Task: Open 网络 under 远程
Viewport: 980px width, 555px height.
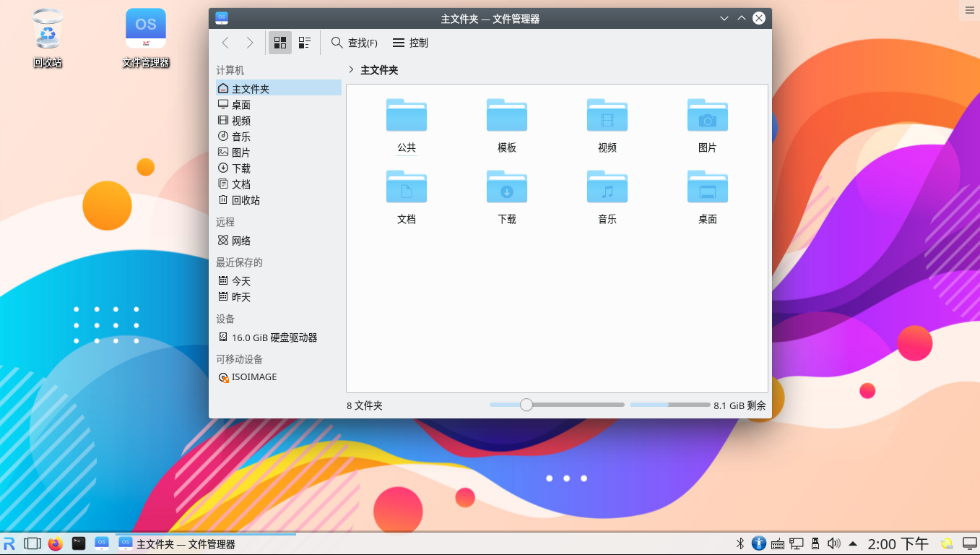Action: tap(279, 240)
